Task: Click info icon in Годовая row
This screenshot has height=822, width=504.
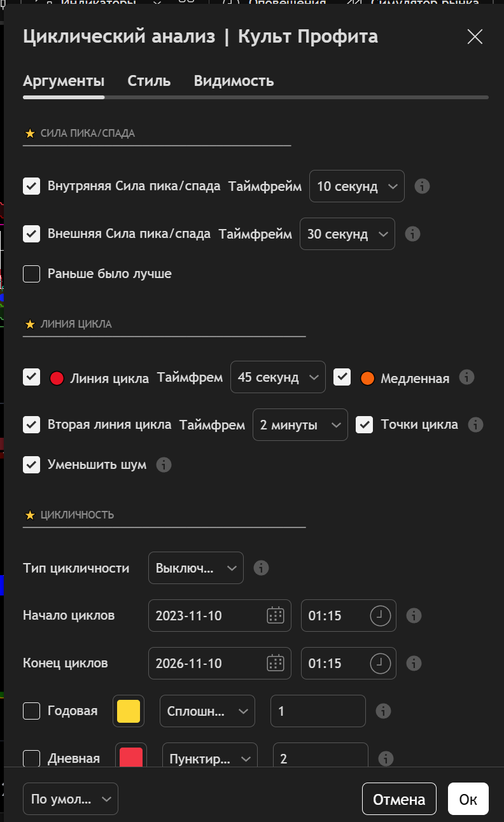Action: pos(383,711)
